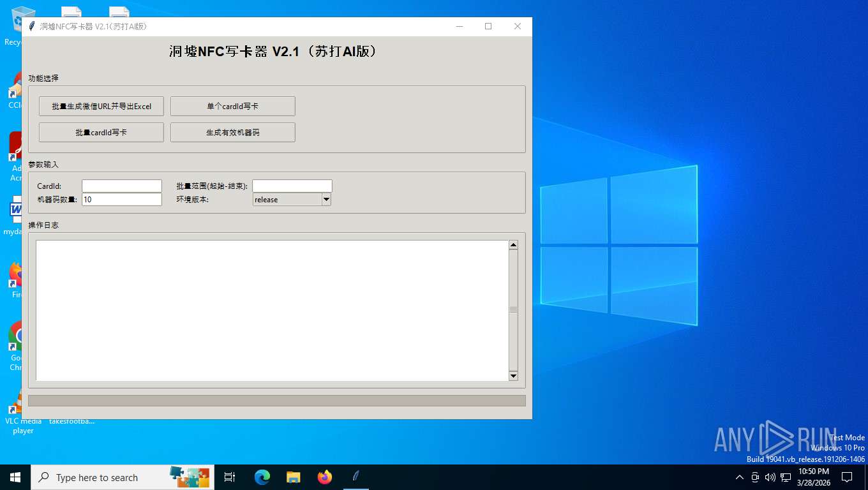Minimize the 洞墟NFC写卡器 window
Image resolution: width=868 pixels, height=490 pixels.
460,26
